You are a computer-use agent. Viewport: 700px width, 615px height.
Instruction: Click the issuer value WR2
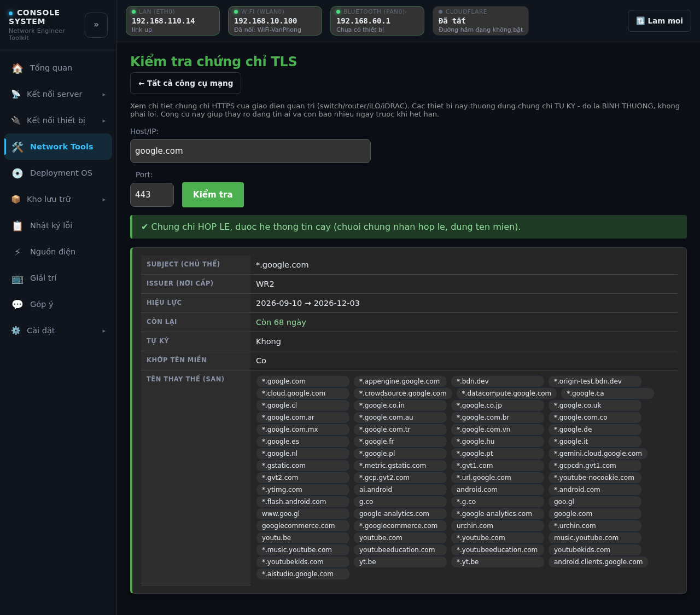point(265,284)
